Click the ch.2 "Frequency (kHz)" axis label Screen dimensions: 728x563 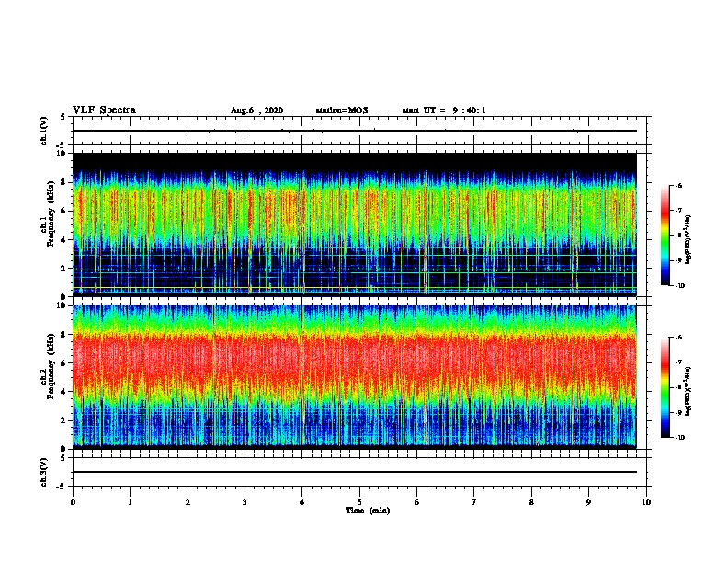click(x=50, y=366)
